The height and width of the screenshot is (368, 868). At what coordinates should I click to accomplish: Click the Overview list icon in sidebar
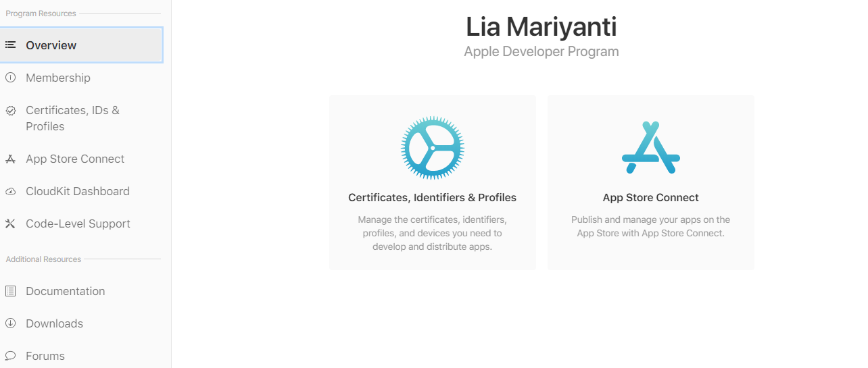[10, 45]
